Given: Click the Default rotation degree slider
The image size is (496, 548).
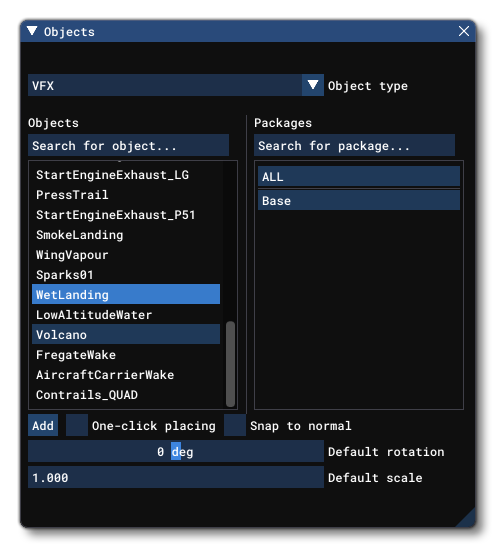Looking at the screenshot, I should [176, 451].
